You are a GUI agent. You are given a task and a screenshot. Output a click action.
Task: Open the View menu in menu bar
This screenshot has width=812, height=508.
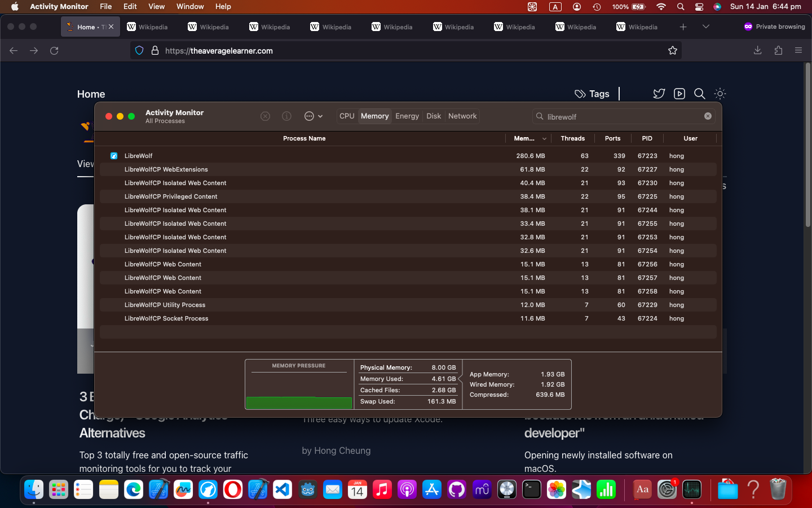(x=156, y=7)
